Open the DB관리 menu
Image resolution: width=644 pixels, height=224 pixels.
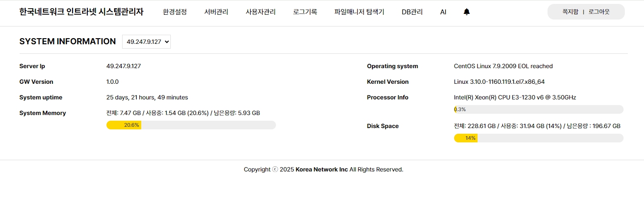click(x=412, y=12)
